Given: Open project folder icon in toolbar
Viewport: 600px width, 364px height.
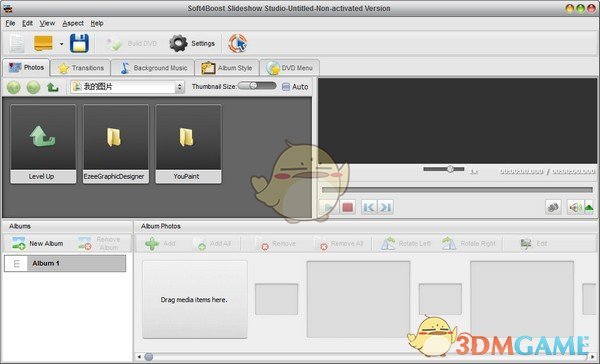Looking at the screenshot, I should (x=43, y=43).
